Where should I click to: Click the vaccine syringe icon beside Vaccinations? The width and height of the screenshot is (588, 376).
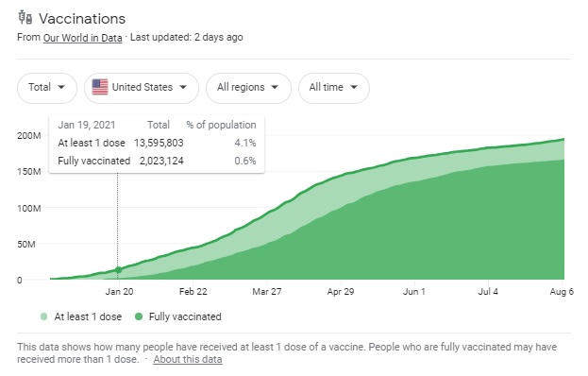(x=25, y=17)
